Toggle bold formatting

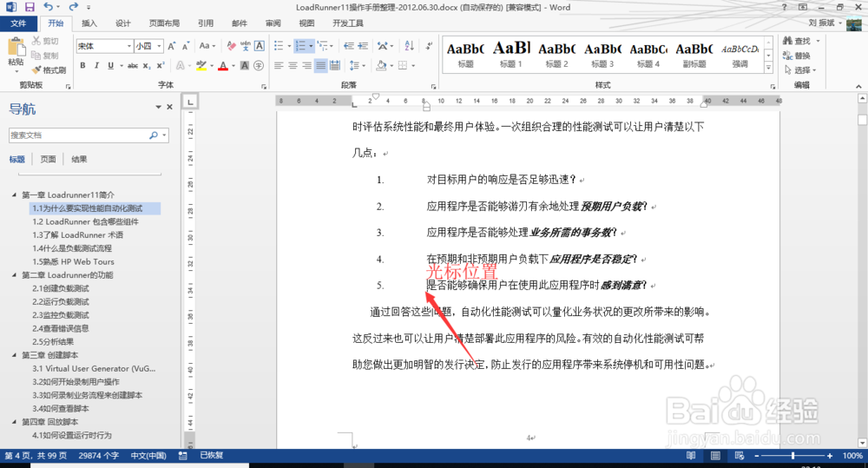82,65
